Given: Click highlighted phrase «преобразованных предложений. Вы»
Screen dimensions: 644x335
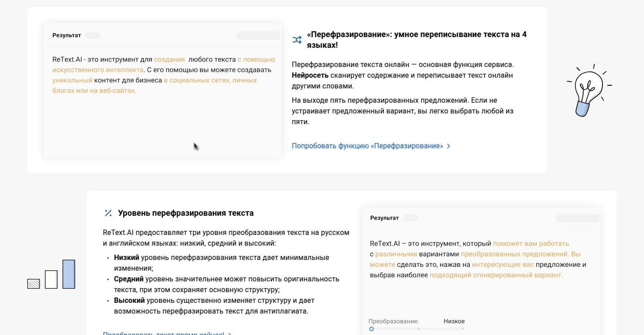Looking at the screenshot, I should pos(521,254).
